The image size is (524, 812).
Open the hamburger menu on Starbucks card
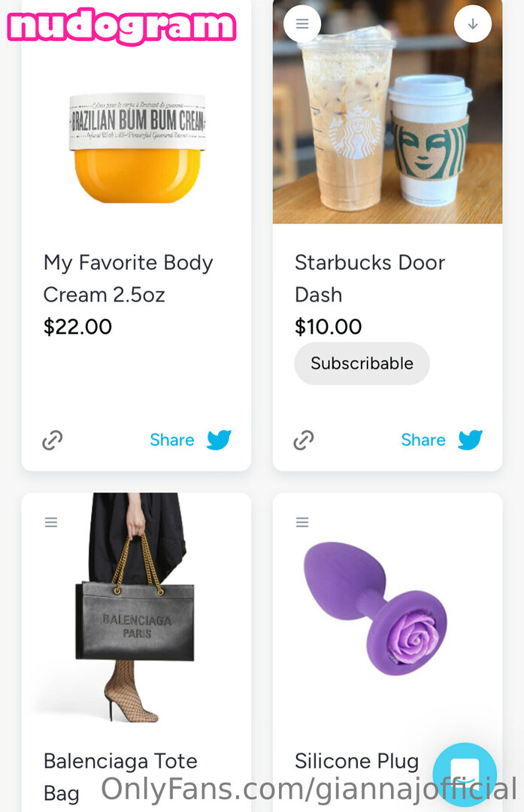tap(302, 24)
